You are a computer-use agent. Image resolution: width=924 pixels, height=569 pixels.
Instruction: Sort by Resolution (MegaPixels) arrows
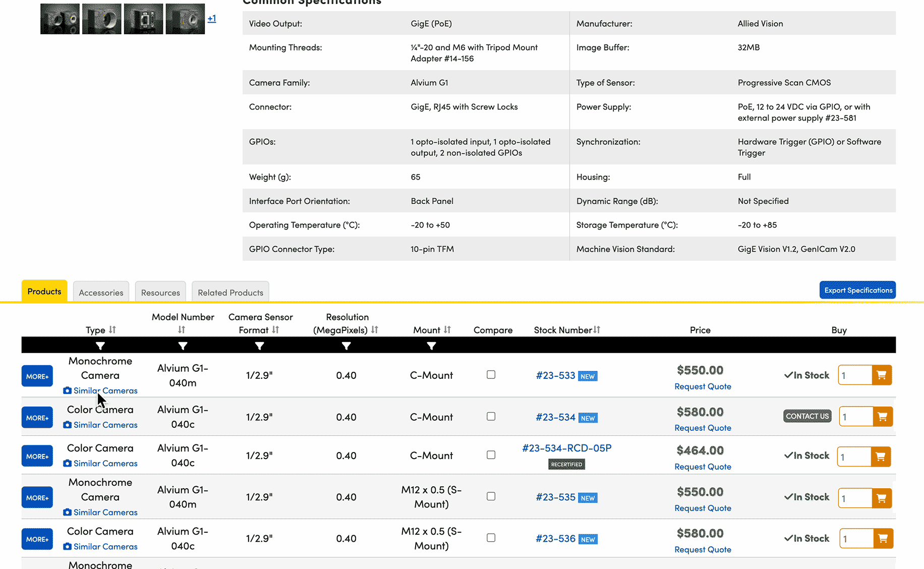click(374, 330)
